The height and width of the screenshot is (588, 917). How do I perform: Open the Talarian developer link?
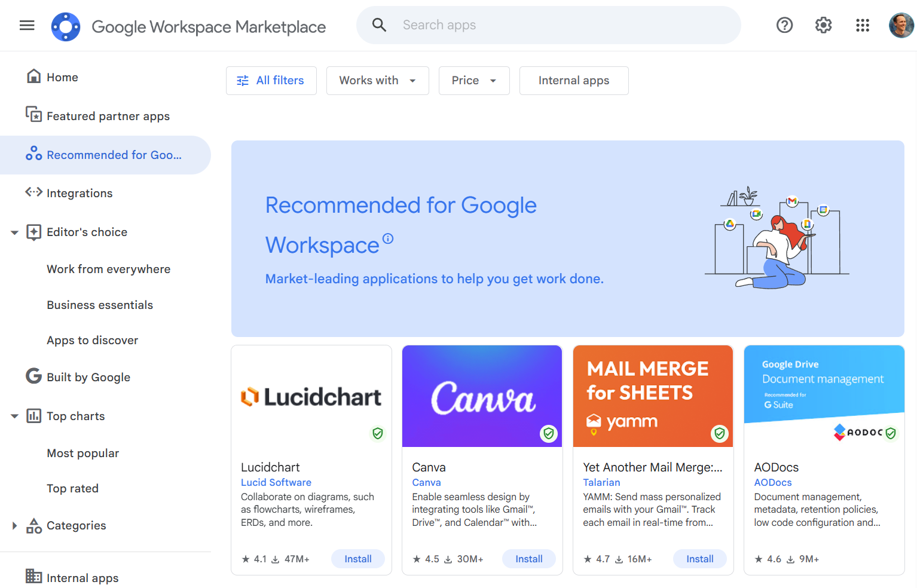tap(601, 482)
